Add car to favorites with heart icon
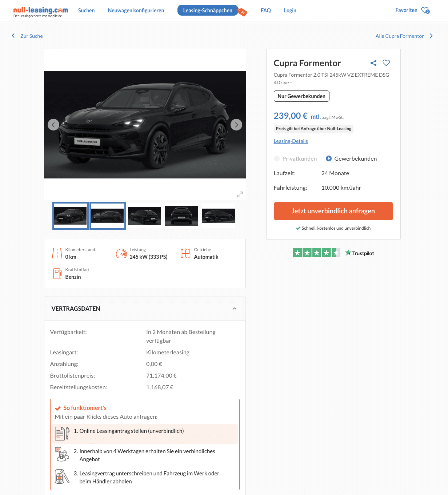The width and height of the screenshot is (448, 495). pos(386,63)
